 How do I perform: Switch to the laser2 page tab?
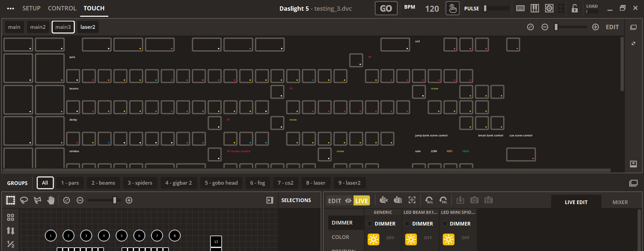coord(88,27)
